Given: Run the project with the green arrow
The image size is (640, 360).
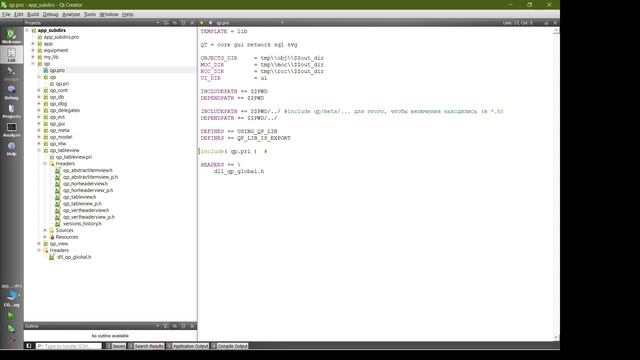Looking at the screenshot, I should [x=11, y=316].
